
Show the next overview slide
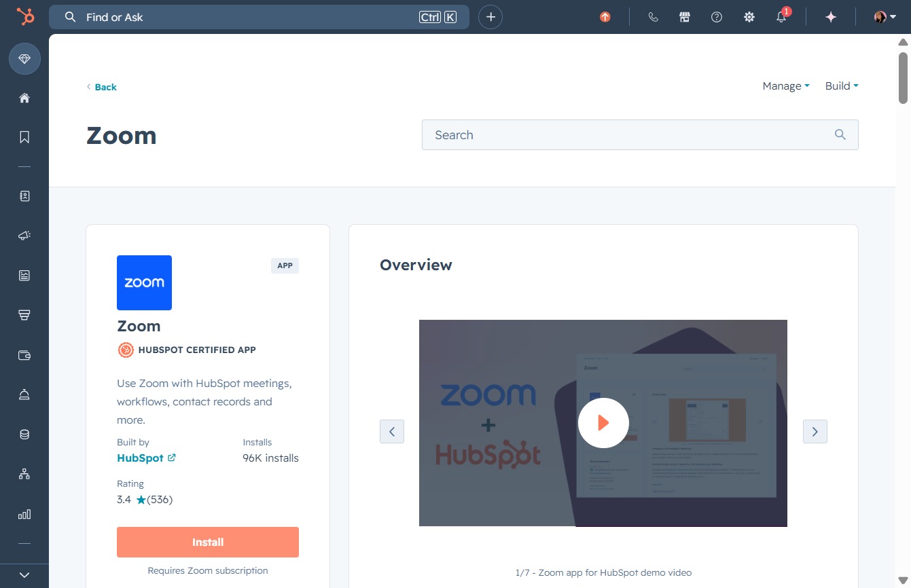(815, 431)
